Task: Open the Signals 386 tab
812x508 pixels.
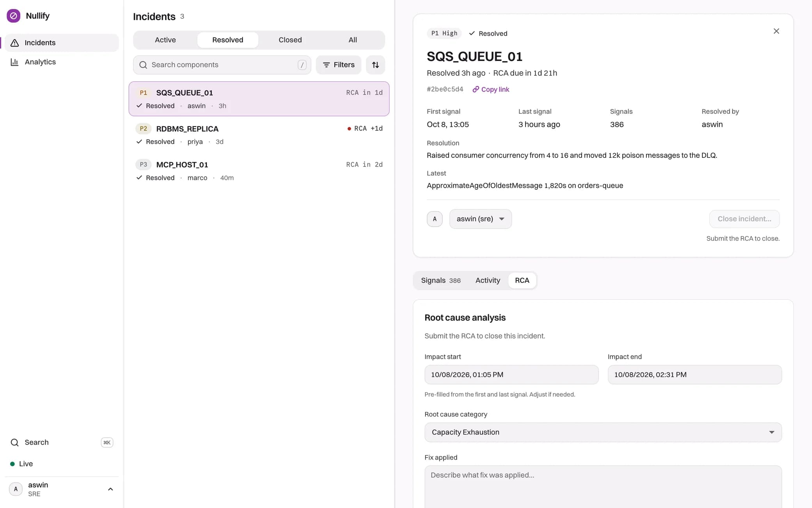Action: (x=440, y=281)
